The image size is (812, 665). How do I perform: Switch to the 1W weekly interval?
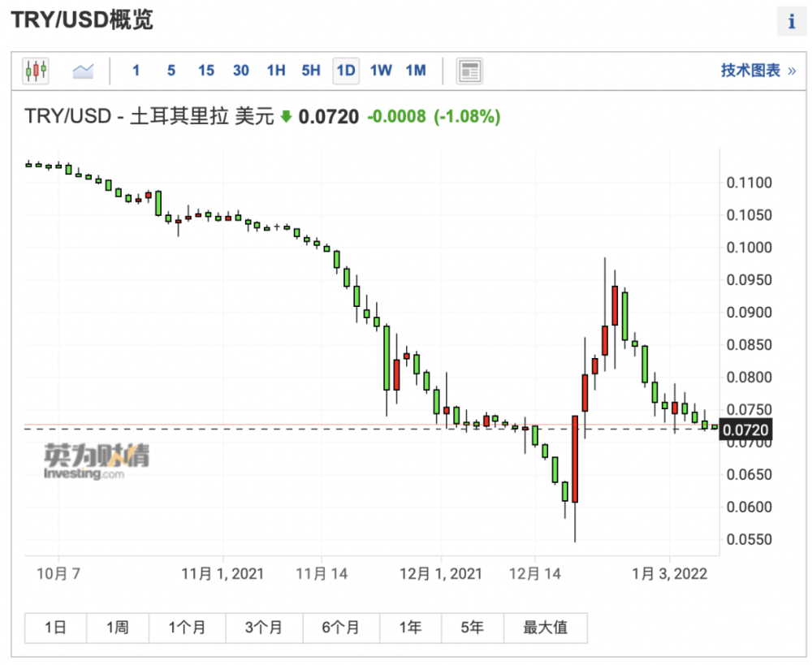coord(381,71)
